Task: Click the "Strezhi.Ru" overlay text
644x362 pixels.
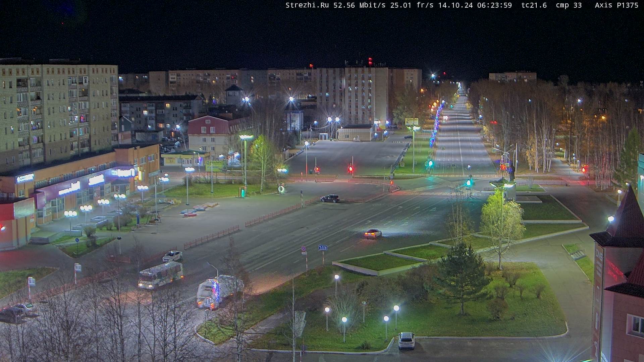Action: pyautogui.click(x=308, y=5)
